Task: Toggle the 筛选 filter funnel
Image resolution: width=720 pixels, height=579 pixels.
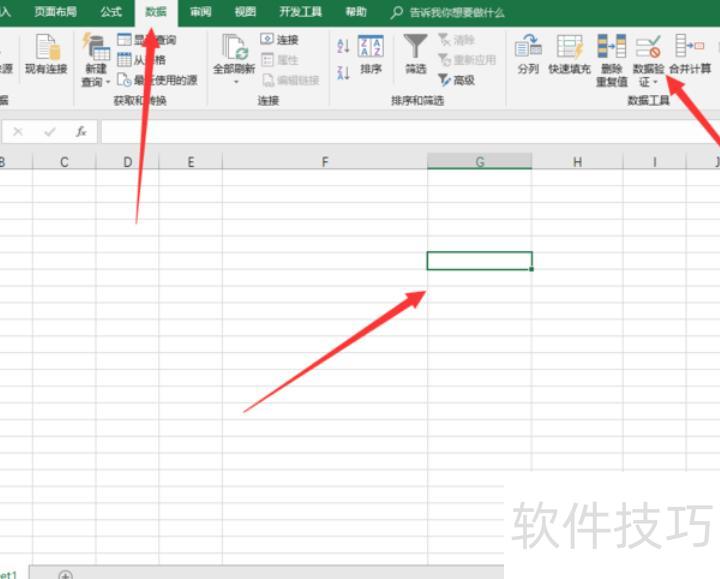Action: [416, 54]
